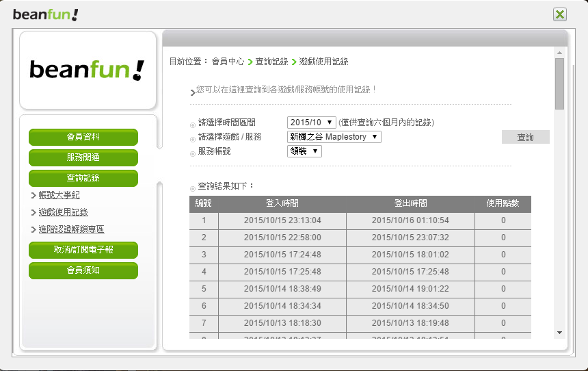Screen dimensions: 588x371
Task: Select logout time 2015/10/13 18:19:48 cell
Action: 410,323
